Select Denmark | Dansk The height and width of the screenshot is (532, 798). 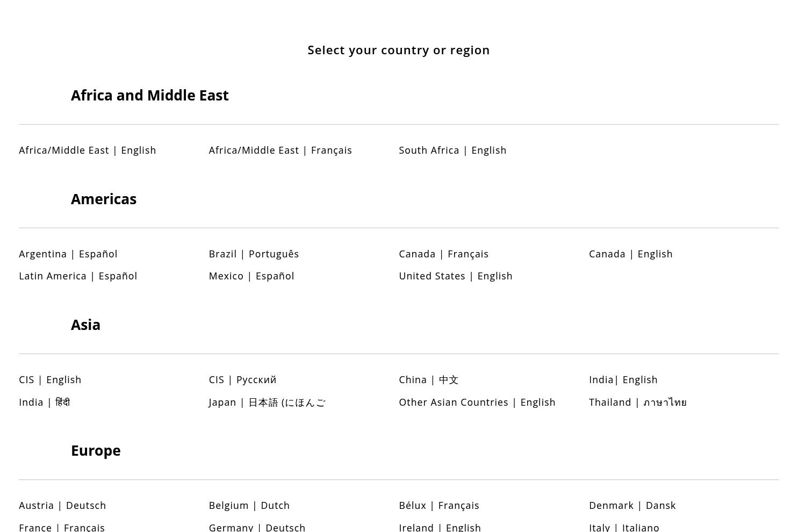[632, 506]
